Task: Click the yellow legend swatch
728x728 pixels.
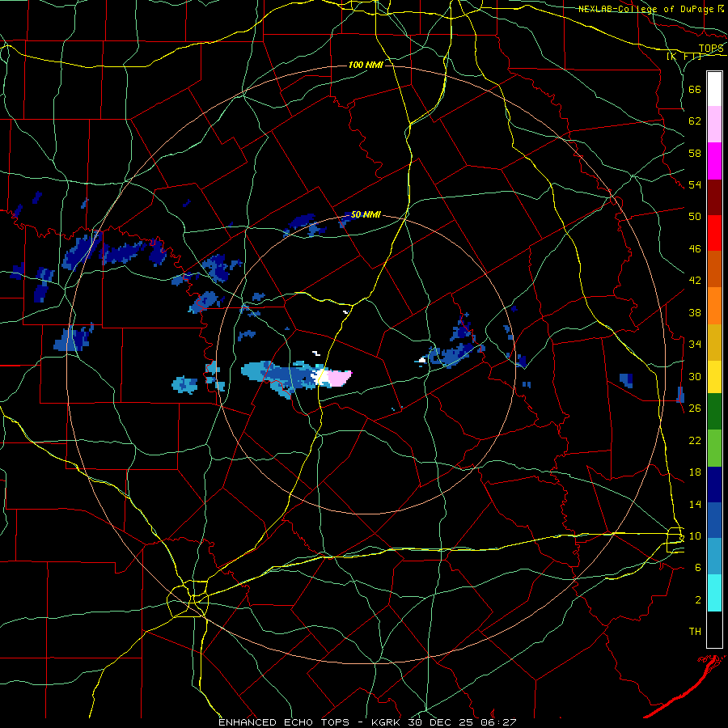Action: (x=714, y=377)
